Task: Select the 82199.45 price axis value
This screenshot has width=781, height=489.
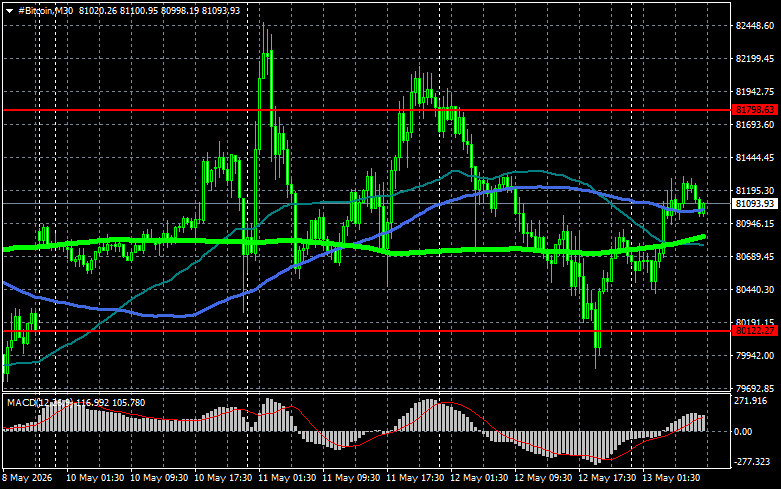Action: click(x=755, y=59)
